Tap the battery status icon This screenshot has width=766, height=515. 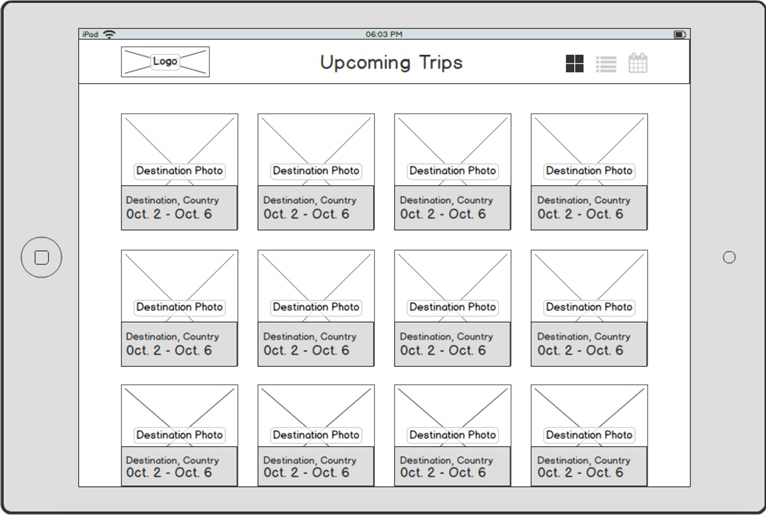[x=680, y=35]
